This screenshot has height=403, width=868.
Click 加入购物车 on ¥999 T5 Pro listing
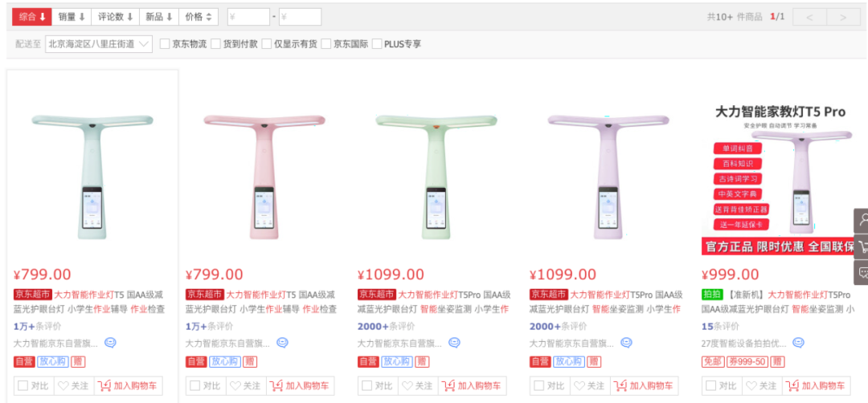tap(817, 386)
